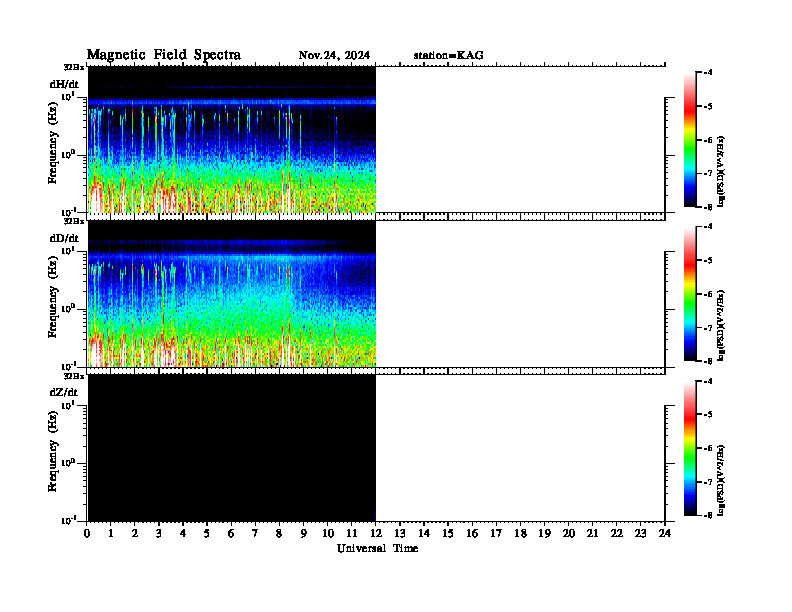The width and height of the screenshot is (792, 612).
Task: Click the hour "19" tick label
Action: (544, 533)
